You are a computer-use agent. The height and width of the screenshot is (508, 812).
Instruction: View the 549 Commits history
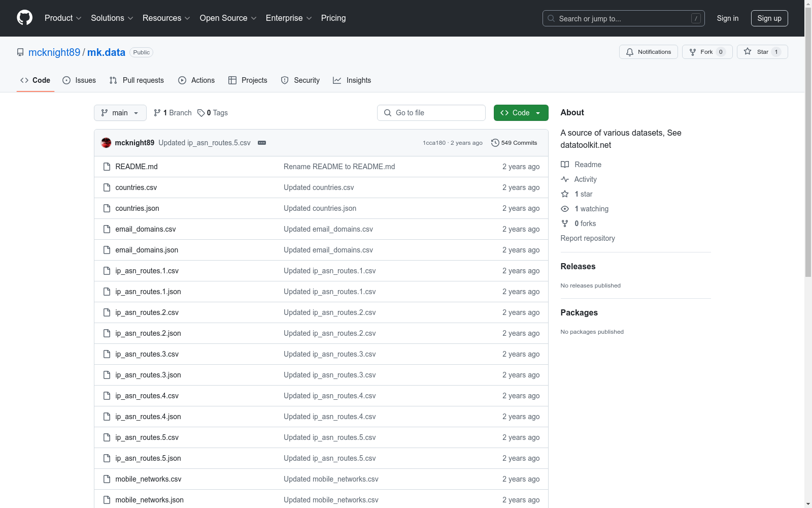pyautogui.click(x=514, y=143)
